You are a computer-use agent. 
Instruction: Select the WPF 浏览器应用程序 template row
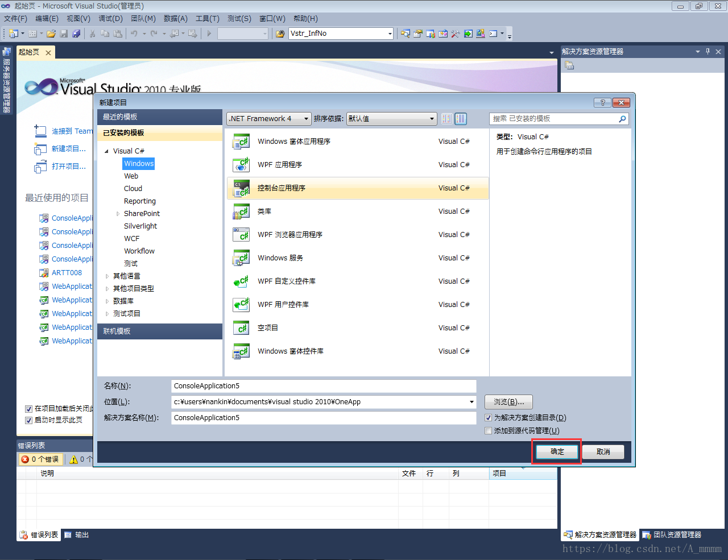[x=357, y=235]
